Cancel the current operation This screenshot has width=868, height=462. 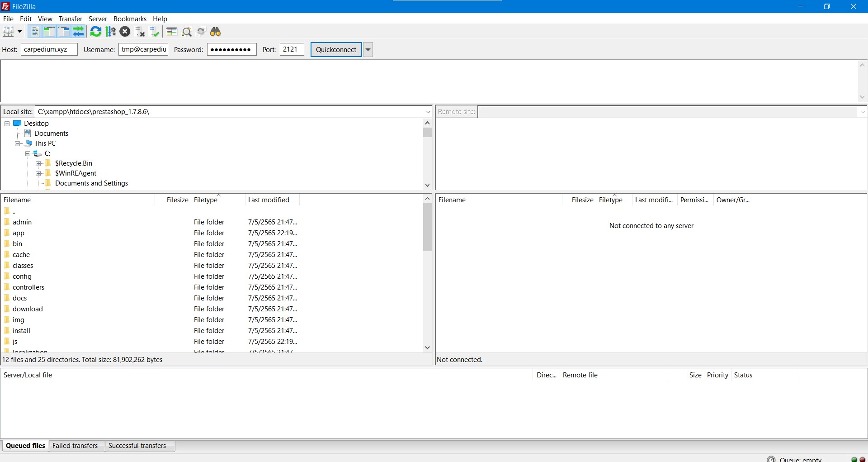pos(125,32)
